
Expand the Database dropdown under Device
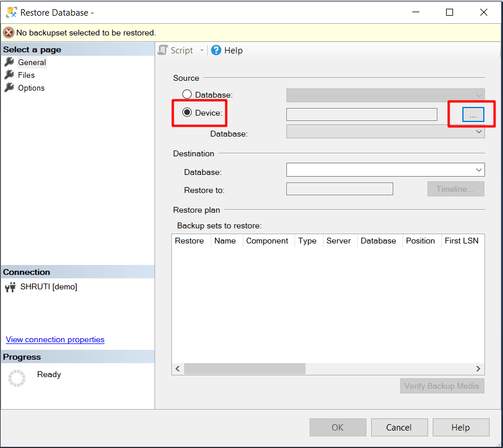coord(479,132)
